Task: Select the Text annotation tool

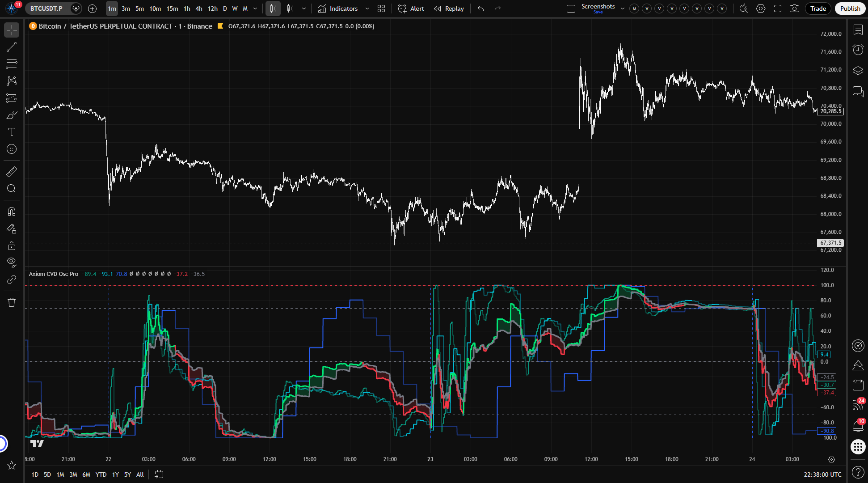Action: (12, 132)
